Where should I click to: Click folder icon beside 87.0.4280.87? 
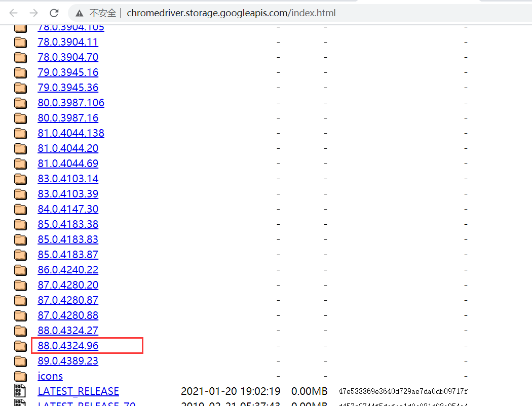point(20,300)
